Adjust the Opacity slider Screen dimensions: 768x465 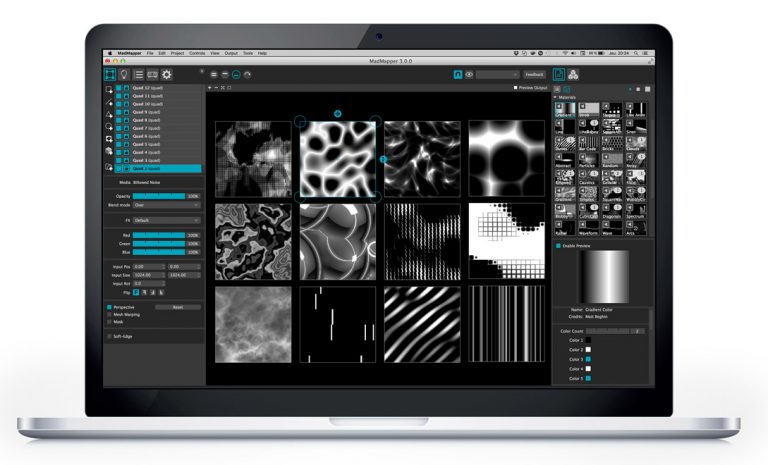pyautogui.click(x=159, y=196)
